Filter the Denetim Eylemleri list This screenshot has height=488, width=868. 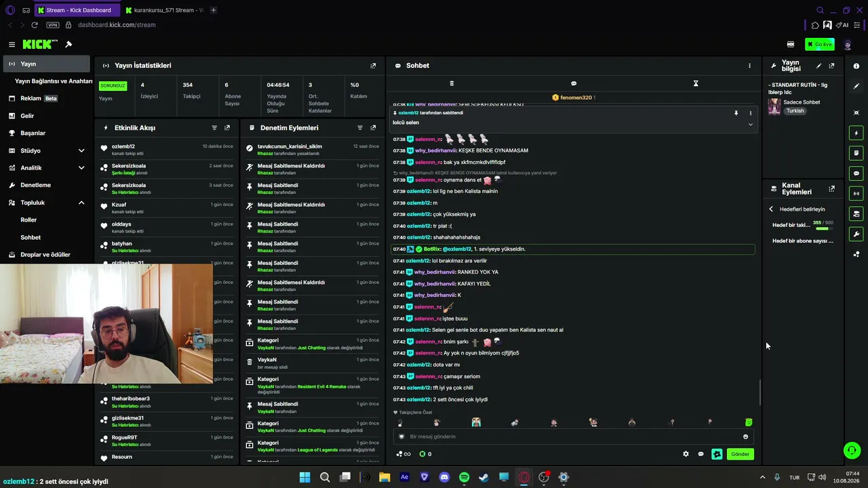tap(360, 127)
